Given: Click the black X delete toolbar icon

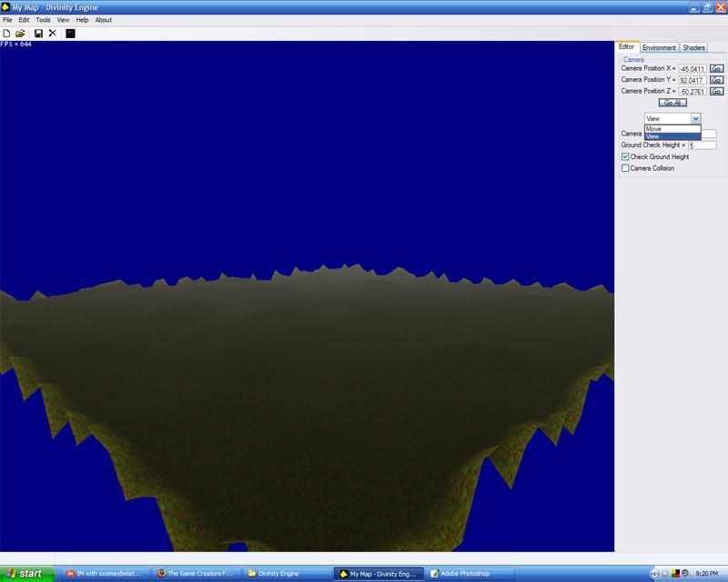Looking at the screenshot, I should pos(52,34).
